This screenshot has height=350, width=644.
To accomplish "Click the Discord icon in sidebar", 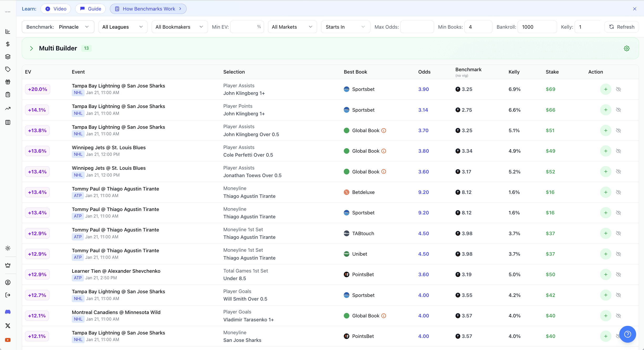I will (x=8, y=312).
